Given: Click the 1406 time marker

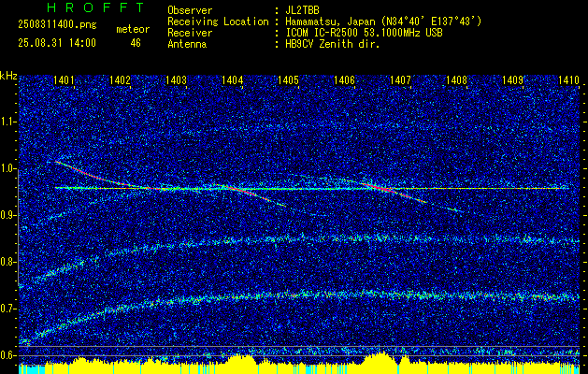Looking at the screenshot, I should click(344, 79).
